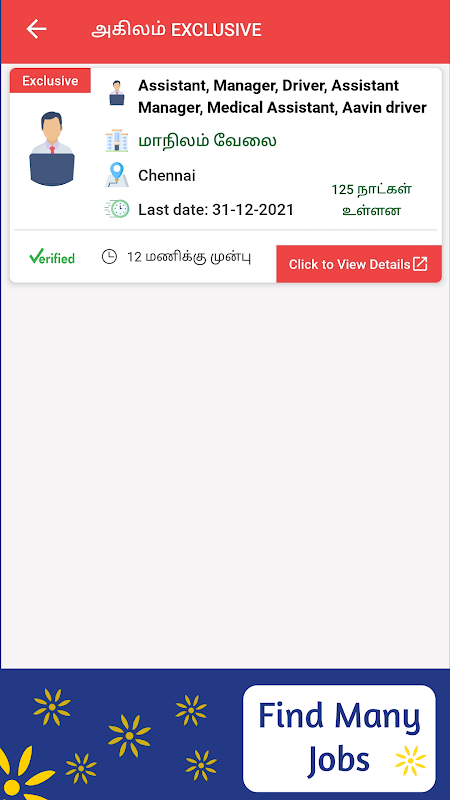Tap the 12 மணிக்கு முன்பு posted time text
The width and height of the screenshot is (450, 800).
click(189, 257)
